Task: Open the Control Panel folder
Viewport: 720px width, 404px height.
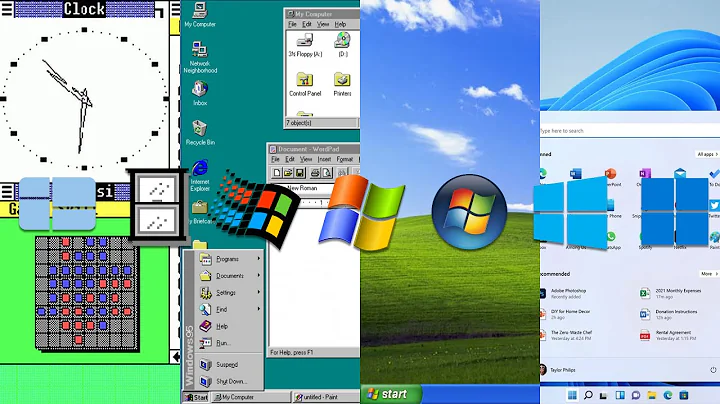Action: pyautogui.click(x=305, y=84)
